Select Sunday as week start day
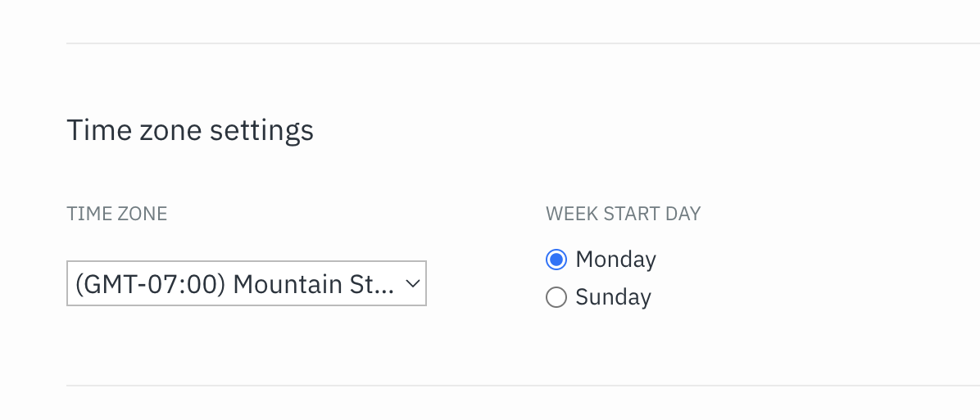This screenshot has width=980, height=420. [556, 297]
